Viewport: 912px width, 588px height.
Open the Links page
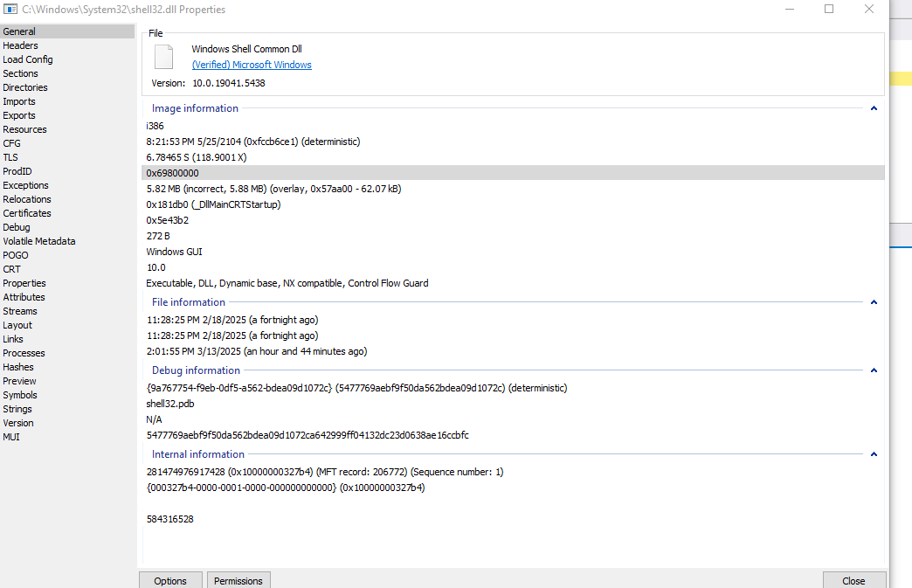click(x=67, y=338)
